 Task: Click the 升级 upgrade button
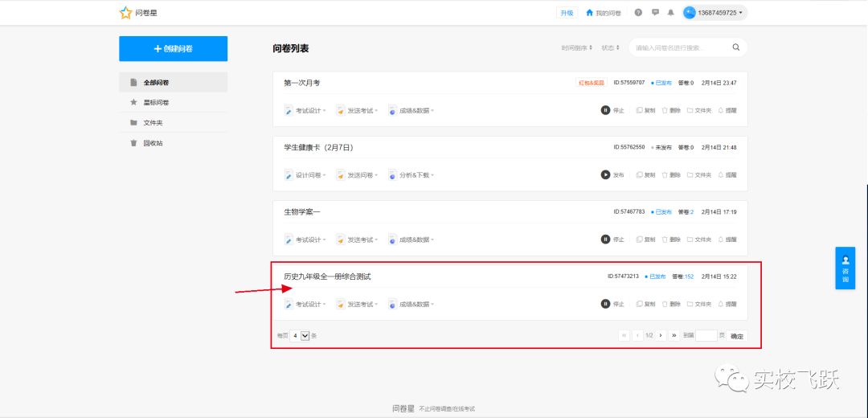[567, 13]
